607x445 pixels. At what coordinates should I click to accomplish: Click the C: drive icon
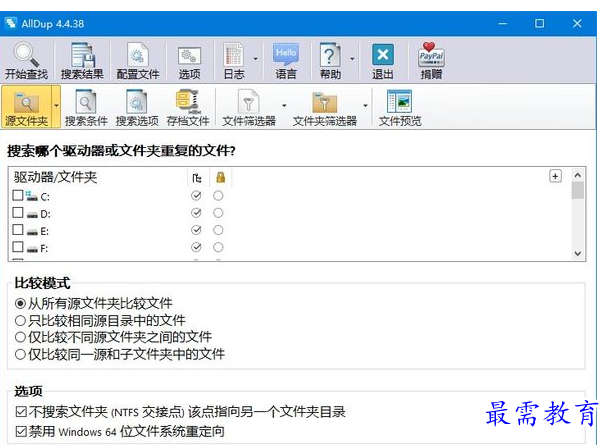tap(32, 196)
